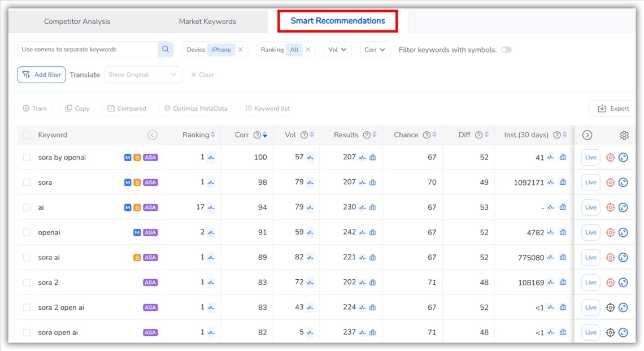The height and width of the screenshot is (351, 644).
Task: Check the checkbox on the 'sora ai' row
Action: pos(26,257)
